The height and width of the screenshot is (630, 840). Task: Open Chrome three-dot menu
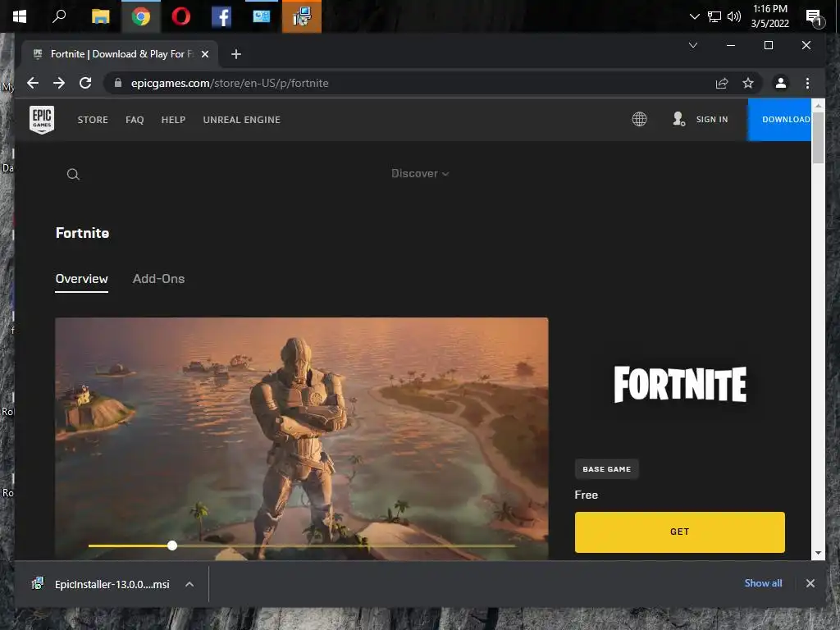click(x=807, y=83)
